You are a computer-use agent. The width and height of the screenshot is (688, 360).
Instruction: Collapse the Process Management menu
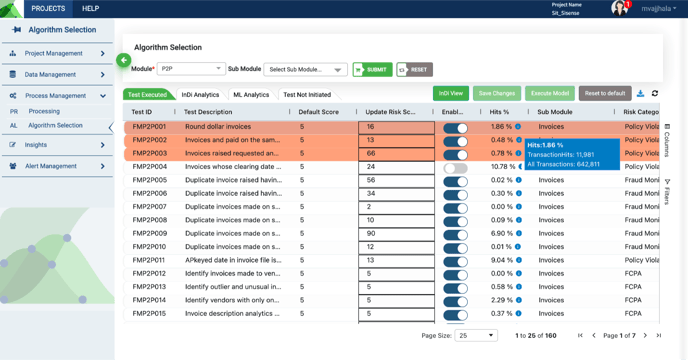click(103, 96)
